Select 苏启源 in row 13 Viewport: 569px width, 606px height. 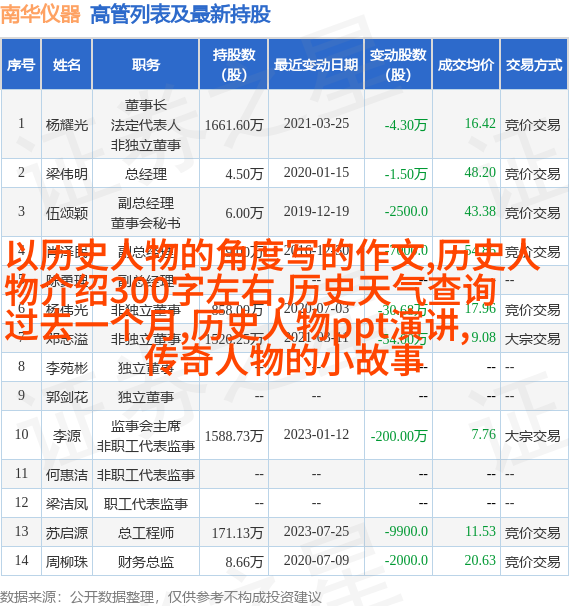[x=67, y=533]
